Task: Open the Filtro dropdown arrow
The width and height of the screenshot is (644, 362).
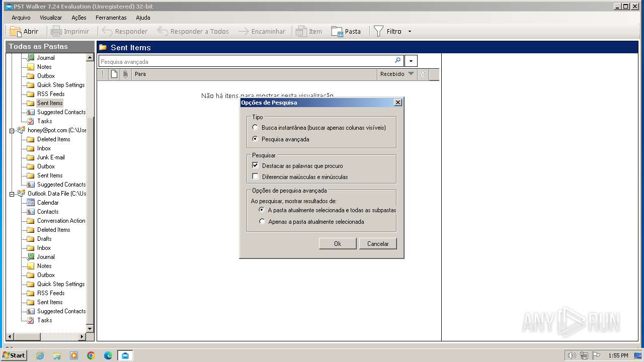Action: pyautogui.click(x=410, y=31)
